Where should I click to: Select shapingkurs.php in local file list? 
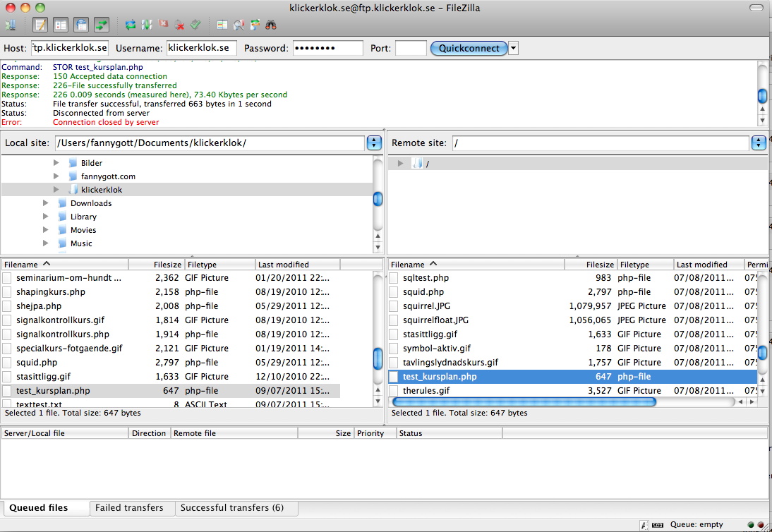point(170,292)
